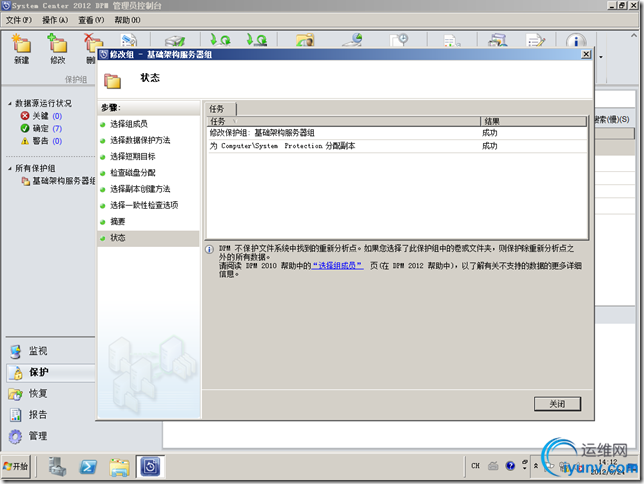This screenshot has width=644, height=484.
Task: Open the ribbon overflow dropdown arrow
Action: tap(601, 57)
